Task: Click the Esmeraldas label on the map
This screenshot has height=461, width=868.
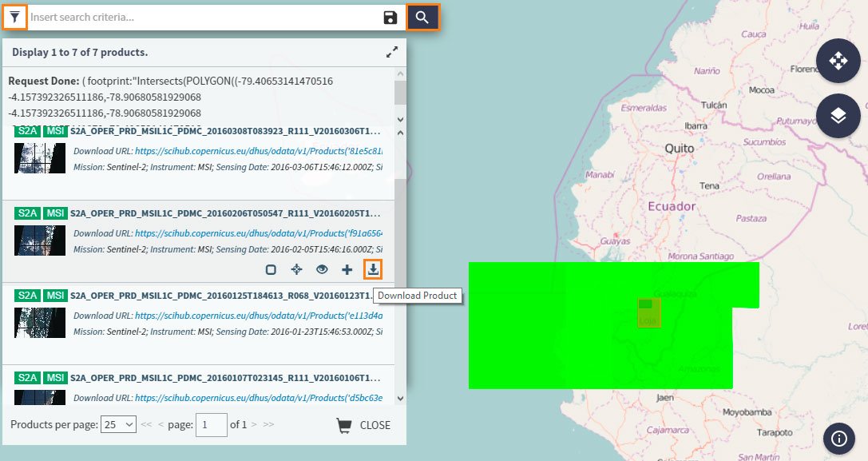Action: (x=644, y=108)
